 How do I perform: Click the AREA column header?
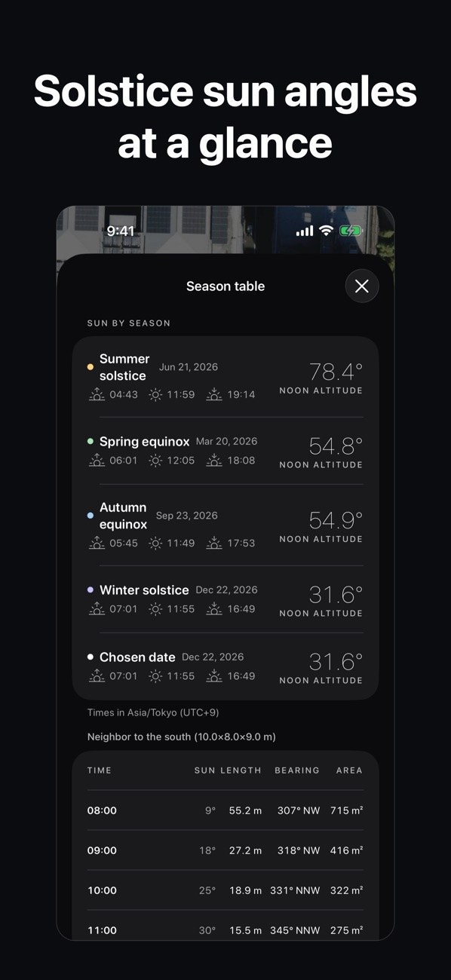tap(349, 770)
